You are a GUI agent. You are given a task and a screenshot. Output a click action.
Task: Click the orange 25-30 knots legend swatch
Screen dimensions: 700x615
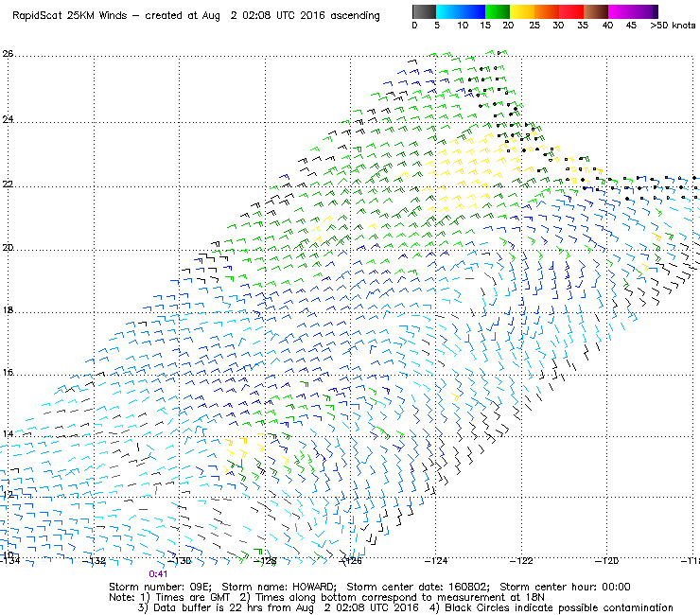547,11
